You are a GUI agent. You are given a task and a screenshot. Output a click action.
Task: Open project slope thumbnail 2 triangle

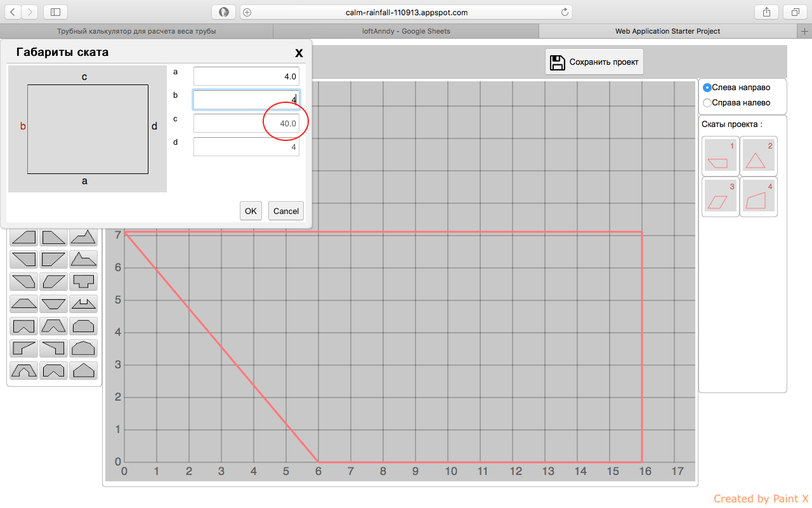tap(758, 156)
